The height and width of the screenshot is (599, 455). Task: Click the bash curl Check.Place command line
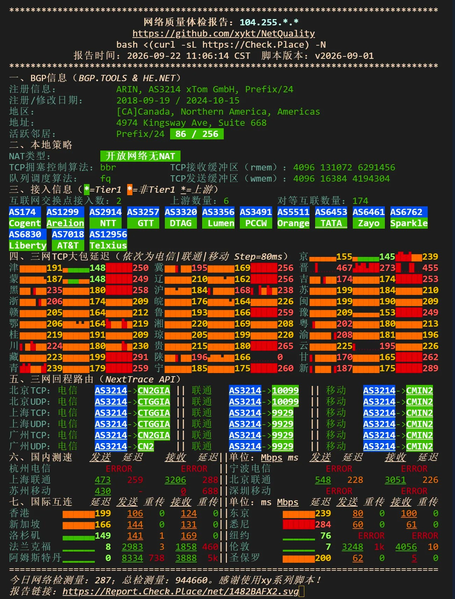[221, 44]
